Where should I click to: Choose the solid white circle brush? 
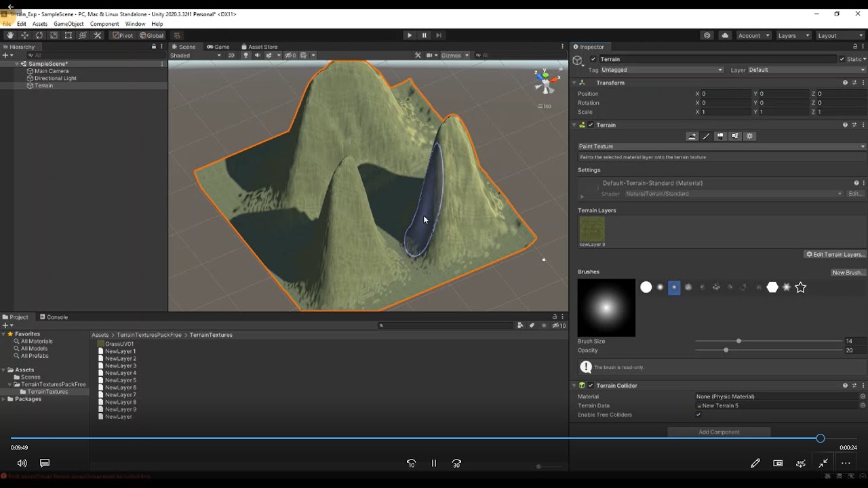click(646, 287)
